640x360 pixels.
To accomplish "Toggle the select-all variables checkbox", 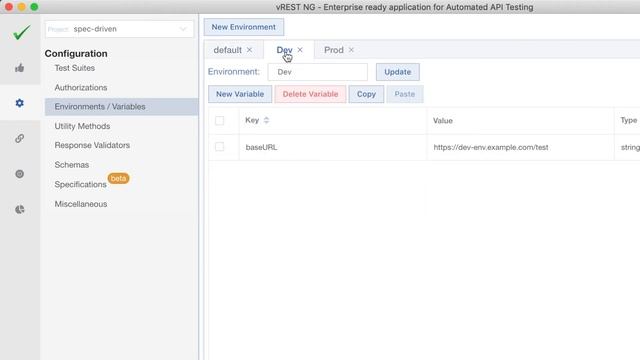I will click(220, 120).
